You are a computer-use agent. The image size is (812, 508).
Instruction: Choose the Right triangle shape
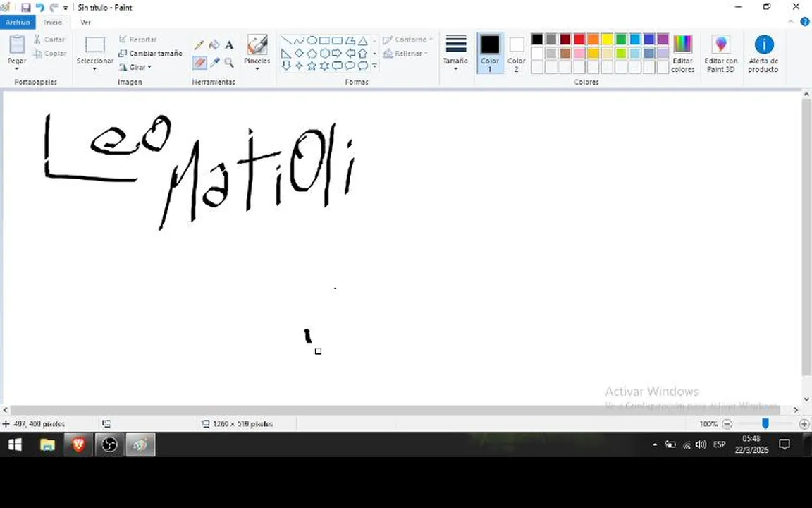click(x=286, y=53)
